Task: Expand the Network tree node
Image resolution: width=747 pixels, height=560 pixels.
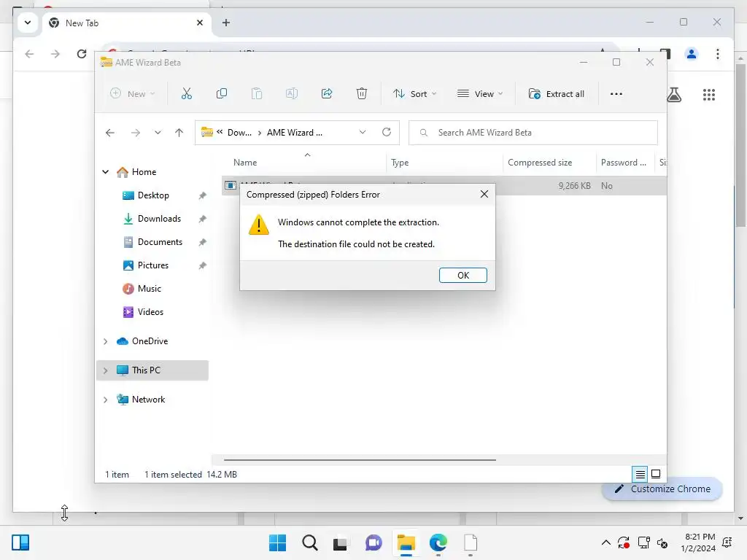Action: (105, 400)
